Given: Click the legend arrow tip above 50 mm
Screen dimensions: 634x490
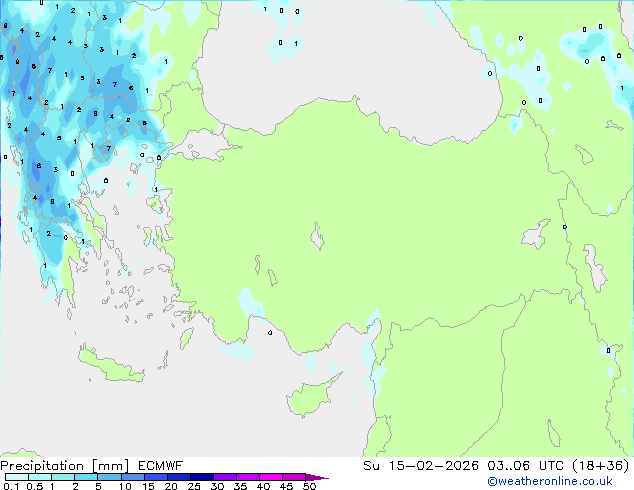Looking at the screenshot, I should pyautogui.click(x=317, y=477).
